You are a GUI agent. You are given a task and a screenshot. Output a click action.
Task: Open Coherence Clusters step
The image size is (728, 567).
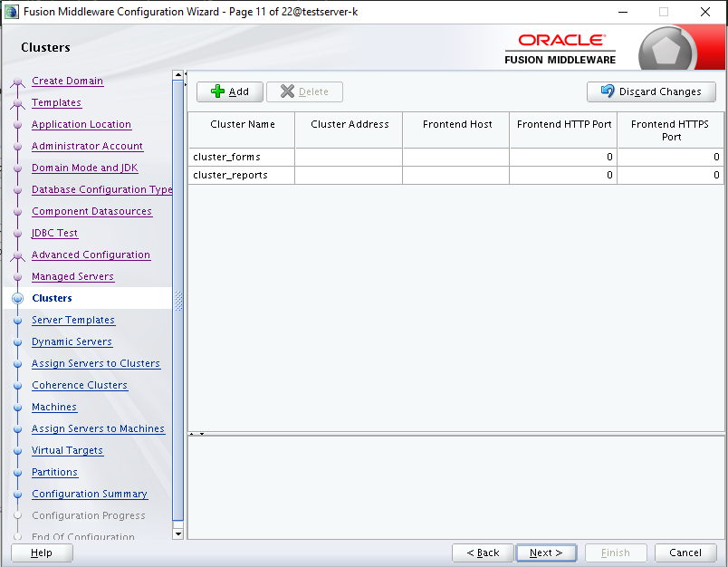[80, 386]
